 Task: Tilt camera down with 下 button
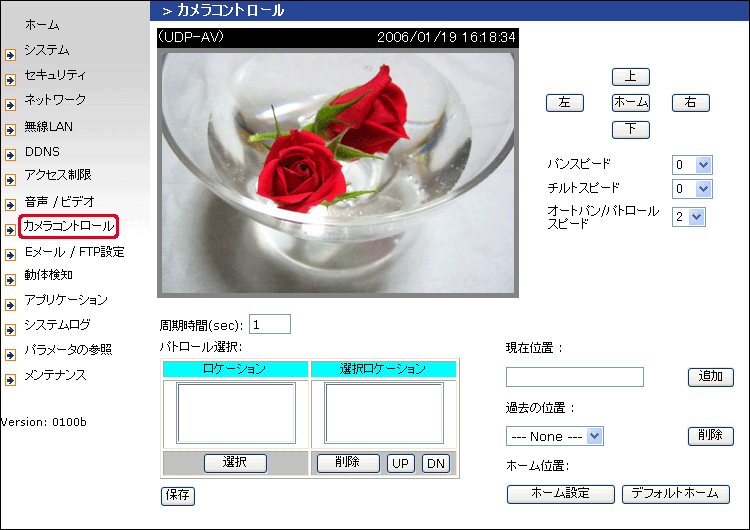630,129
